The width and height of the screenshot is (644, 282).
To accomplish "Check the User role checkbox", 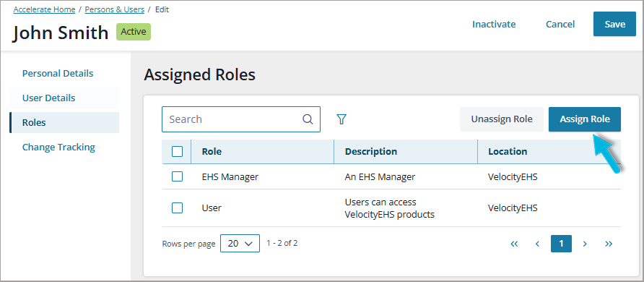I will [x=177, y=208].
